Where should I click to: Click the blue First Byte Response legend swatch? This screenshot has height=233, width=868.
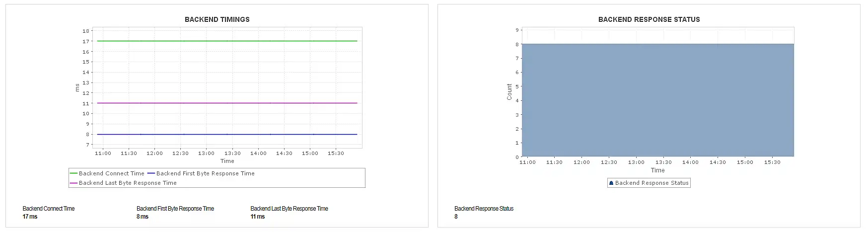(151, 173)
